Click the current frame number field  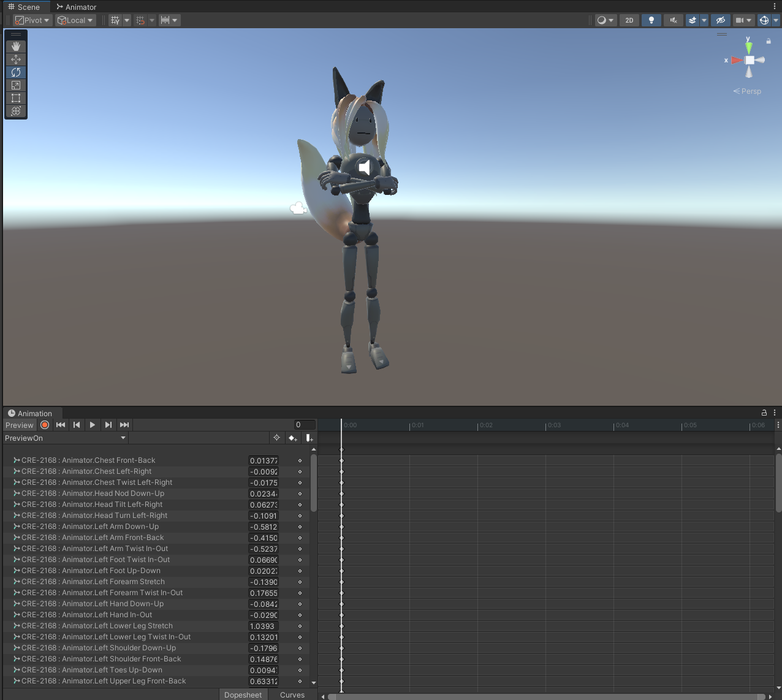[x=305, y=425]
